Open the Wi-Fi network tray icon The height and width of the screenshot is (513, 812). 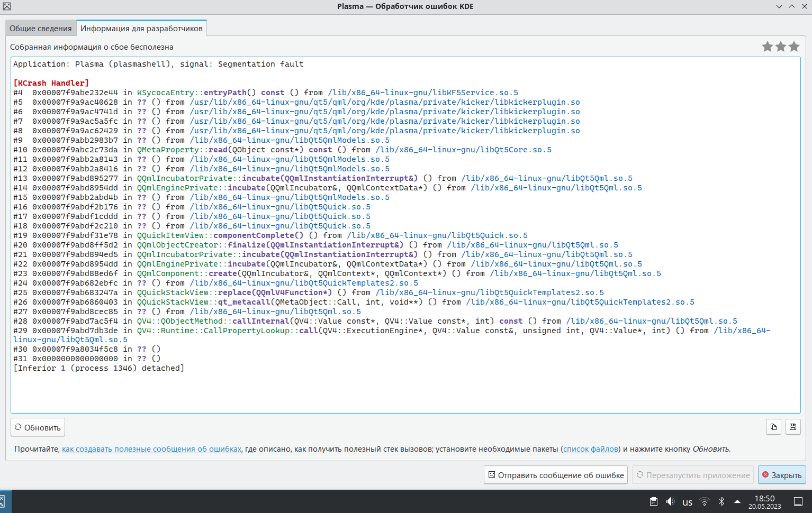point(705,501)
